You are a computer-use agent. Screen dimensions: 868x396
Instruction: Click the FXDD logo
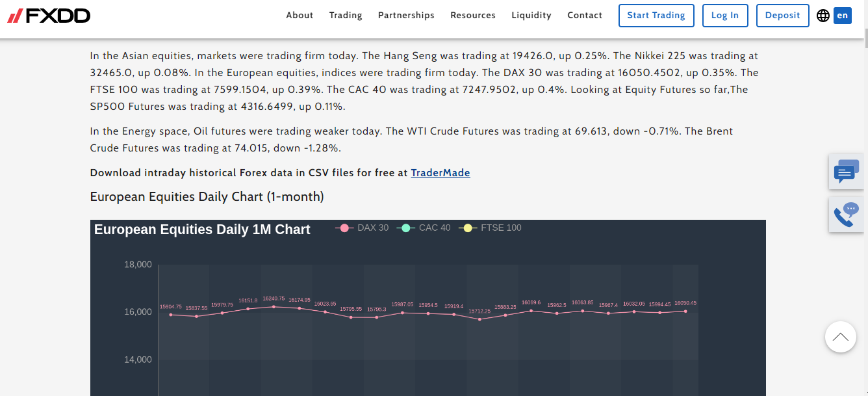49,16
